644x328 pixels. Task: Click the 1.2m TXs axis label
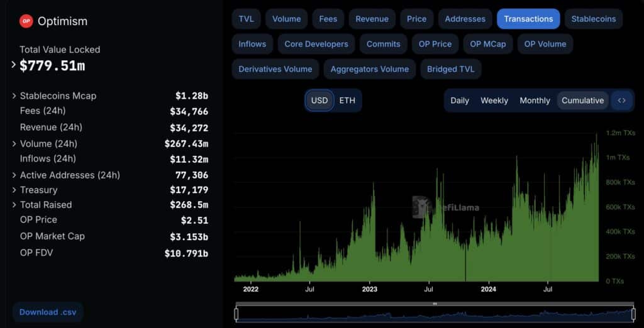click(x=621, y=133)
